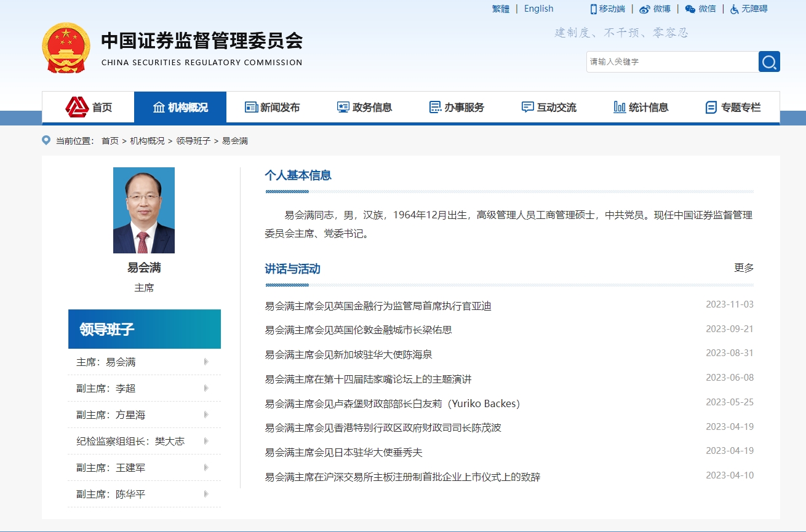The height and width of the screenshot is (532, 806).
Task: Click the bar chart icon for 统计信息
Action: click(620, 107)
